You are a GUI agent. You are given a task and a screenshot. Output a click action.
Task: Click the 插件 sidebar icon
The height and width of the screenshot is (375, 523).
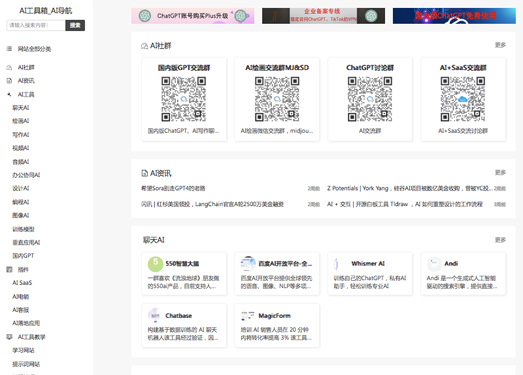tap(9, 269)
